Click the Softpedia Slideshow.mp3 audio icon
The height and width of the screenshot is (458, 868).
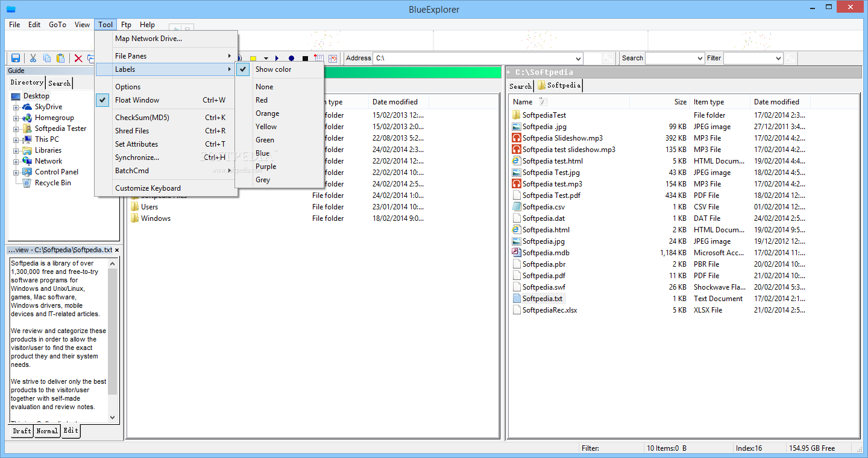[x=517, y=138]
